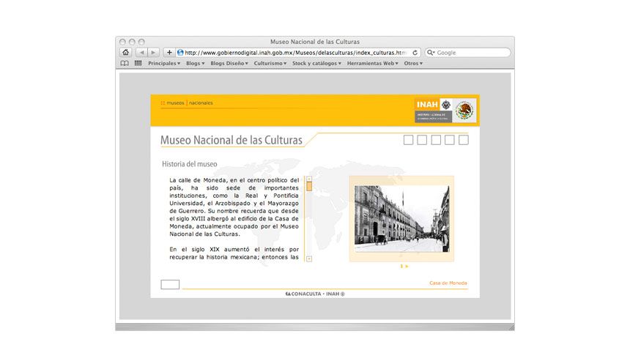Click the leftmost empty square box beside the museum title
Viewport: 630px width, 364px height.
point(408,140)
